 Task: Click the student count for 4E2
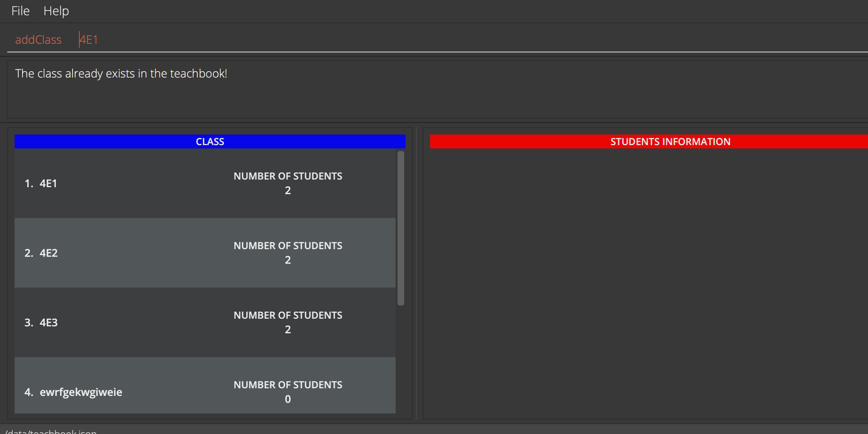pyautogui.click(x=288, y=260)
